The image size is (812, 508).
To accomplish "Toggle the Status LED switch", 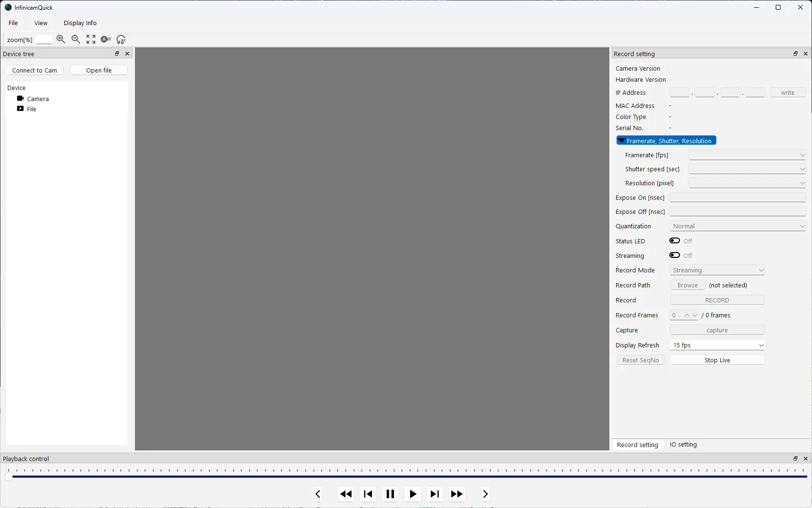I will pyautogui.click(x=675, y=241).
